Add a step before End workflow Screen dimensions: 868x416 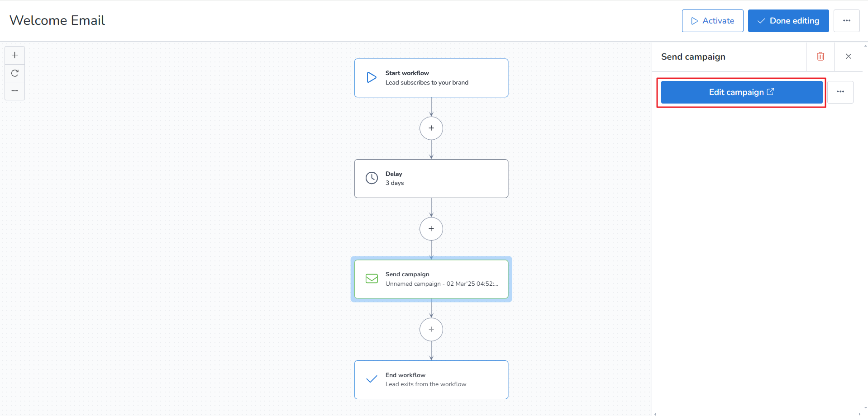(x=431, y=330)
